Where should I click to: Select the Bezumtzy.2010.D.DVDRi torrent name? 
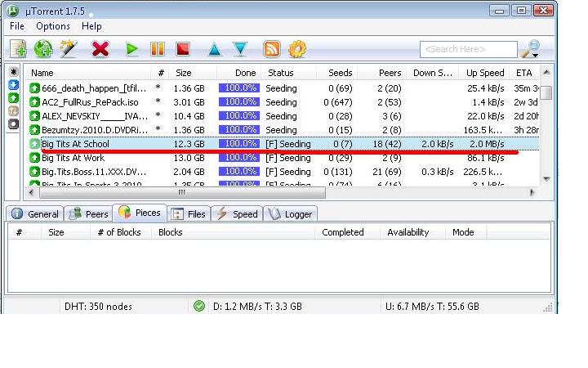point(95,130)
